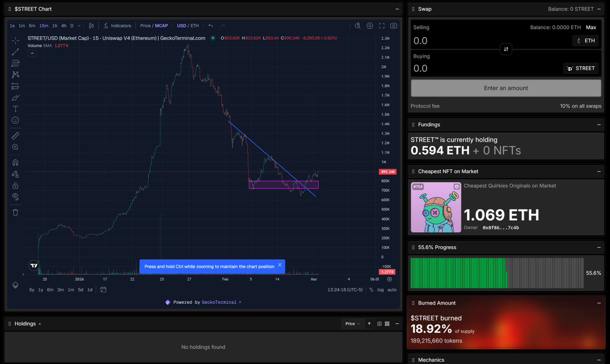The image size is (610, 364).
Task: Take a chart snapshot with camera icon
Action: pyautogui.click(x=393, y=25)
